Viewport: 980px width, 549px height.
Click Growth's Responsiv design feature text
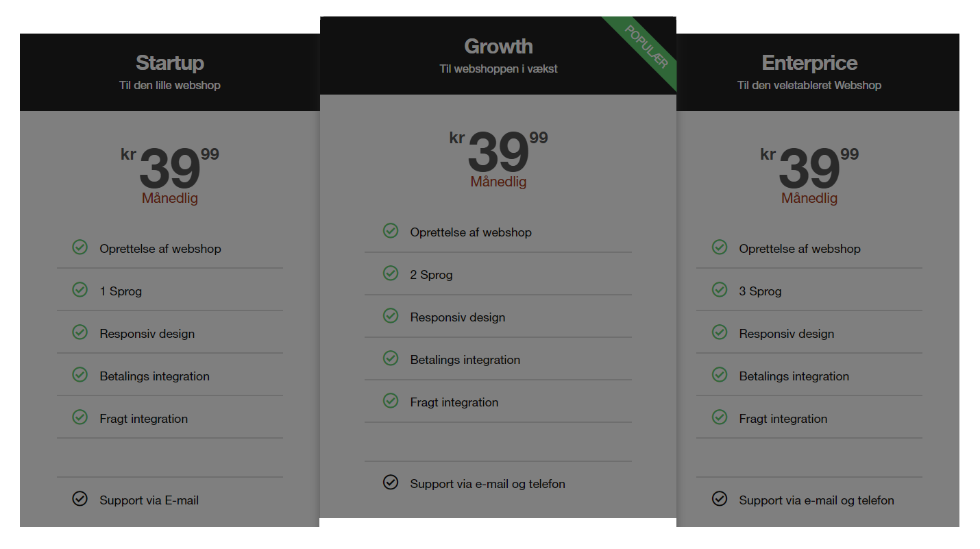pyautogui.click(x=458, y=317)
